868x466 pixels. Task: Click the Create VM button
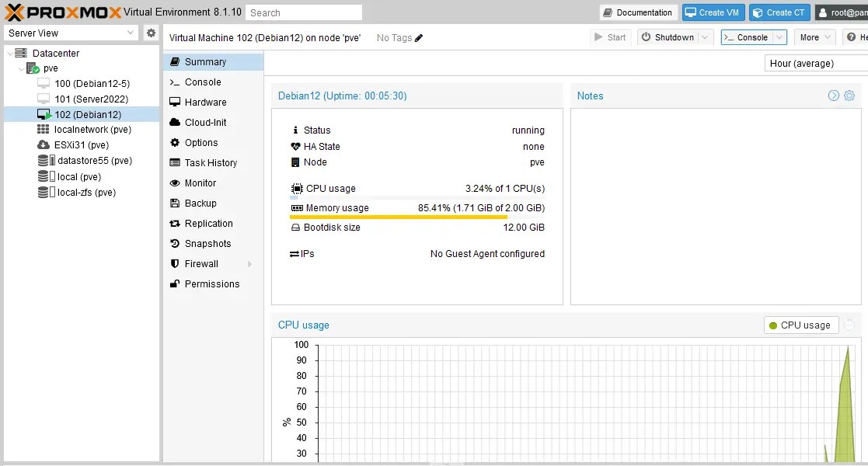click(x=713, y=12)
